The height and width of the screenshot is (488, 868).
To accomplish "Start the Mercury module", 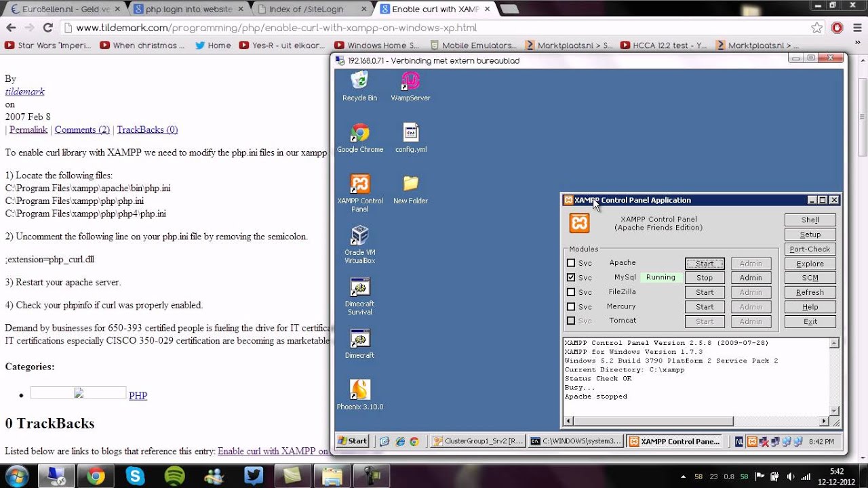I will [x=705, y=307].
